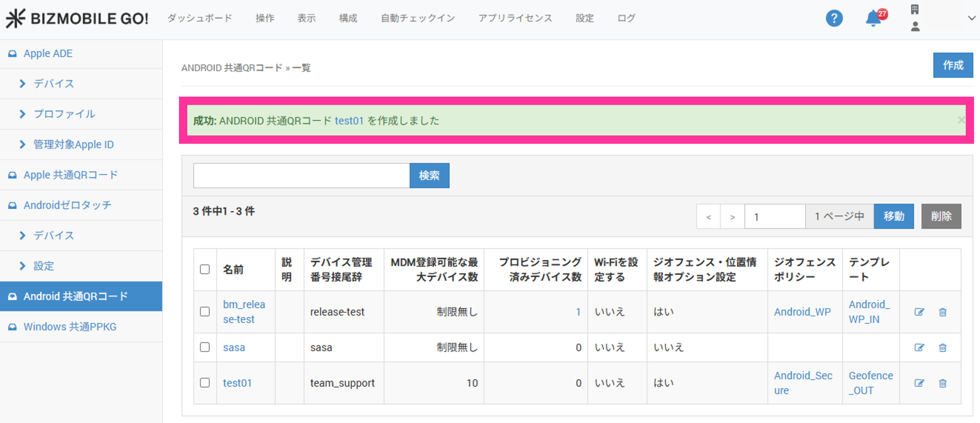Click the edit icon for test01 row
Screen dimensions: 980x423
click(x=919, y=383)
